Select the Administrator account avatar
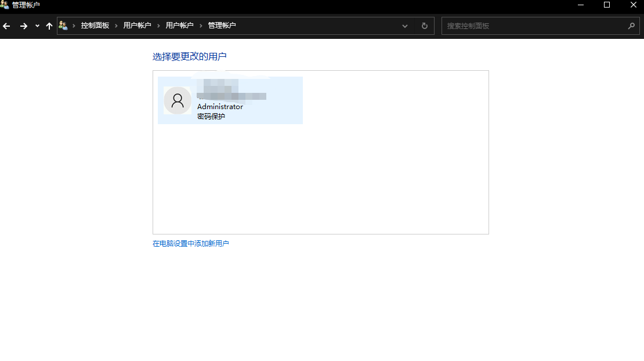The image size is (644, 361). pos(178,100)
